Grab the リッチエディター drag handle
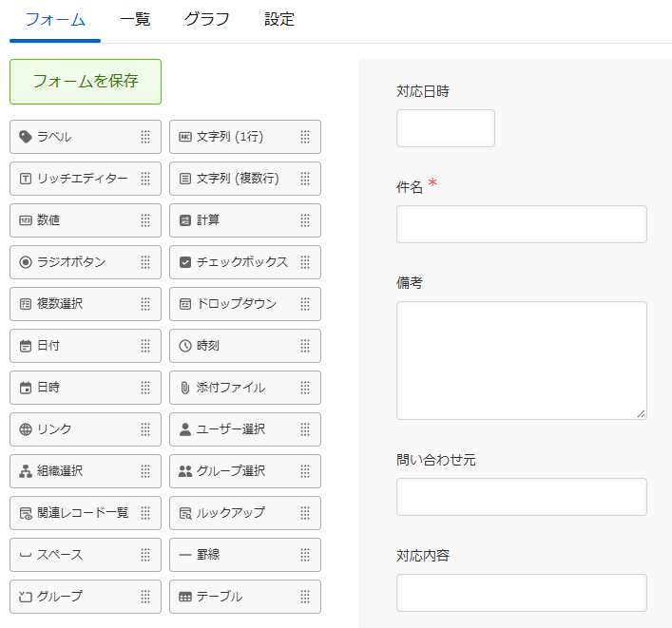The image size is (672, 628). click(x=145, y=179)
